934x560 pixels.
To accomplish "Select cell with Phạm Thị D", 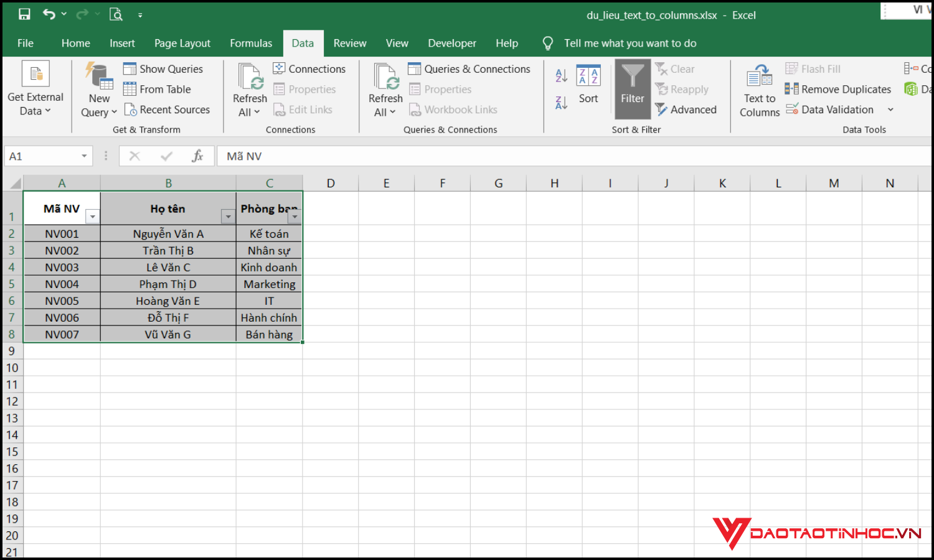I will [x=168, y=284].
